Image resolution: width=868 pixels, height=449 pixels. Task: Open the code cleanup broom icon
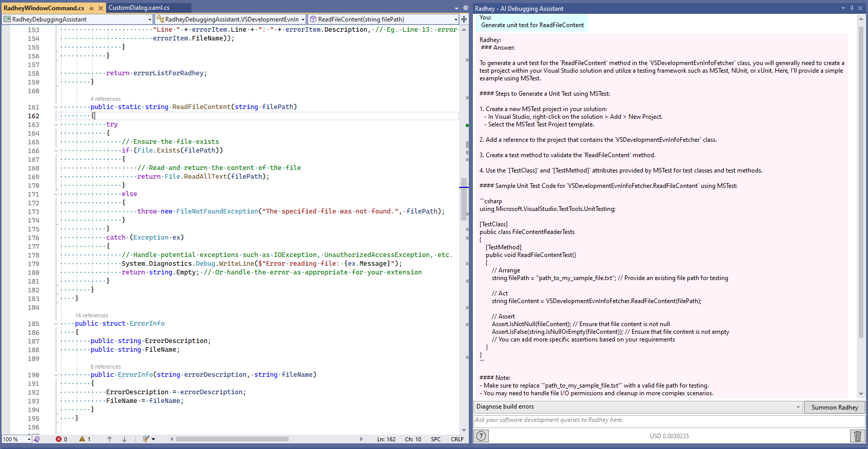pyautogui.click(x=146, y=439)
